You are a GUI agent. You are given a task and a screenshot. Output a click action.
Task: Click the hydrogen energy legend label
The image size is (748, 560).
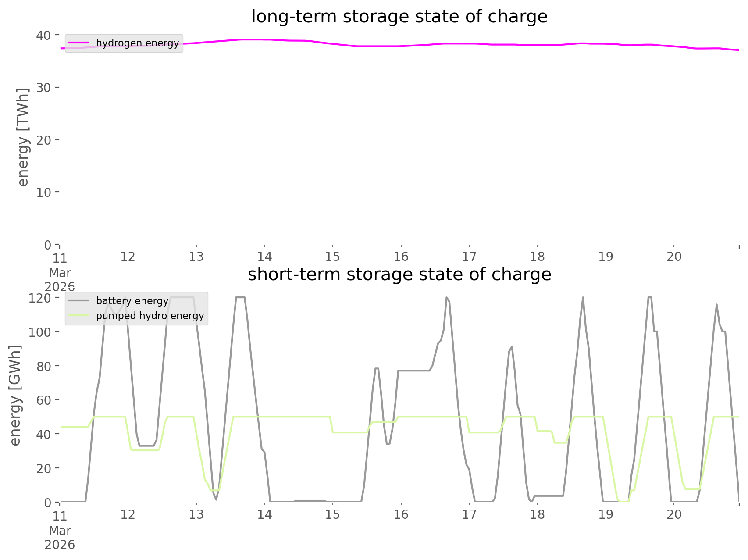[x=137, y=43]
